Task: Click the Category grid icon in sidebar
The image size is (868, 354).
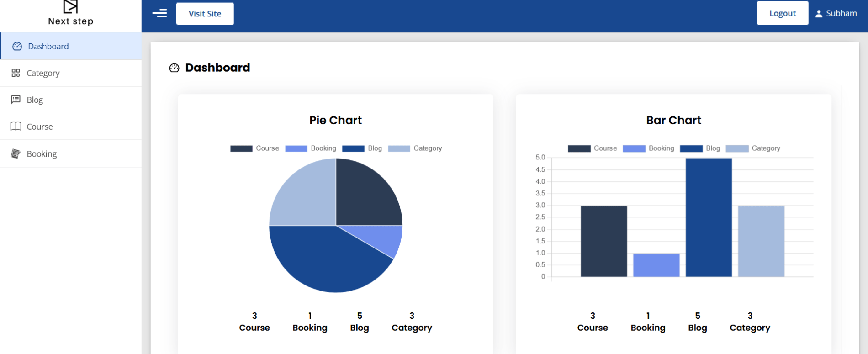Action: click(16, 73)
